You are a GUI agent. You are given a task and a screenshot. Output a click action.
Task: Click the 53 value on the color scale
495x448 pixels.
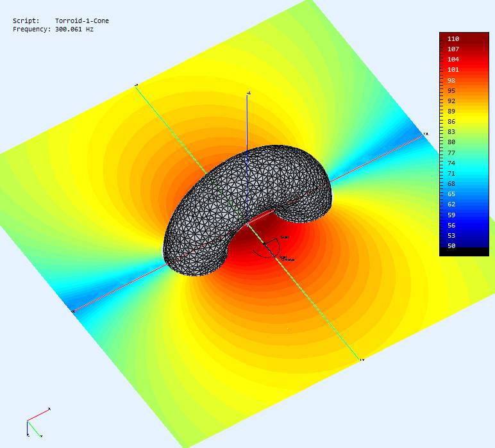(x=451, y=235)
